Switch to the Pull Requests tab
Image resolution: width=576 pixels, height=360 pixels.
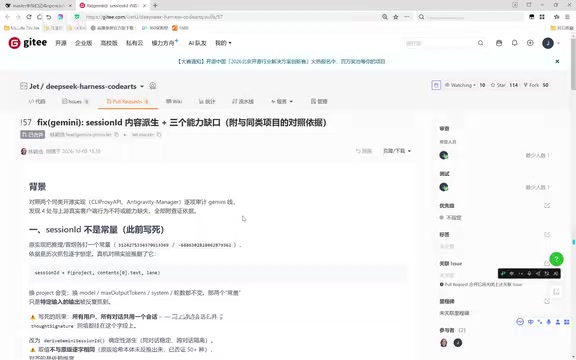pyautogui.click(x=127, y=101)
